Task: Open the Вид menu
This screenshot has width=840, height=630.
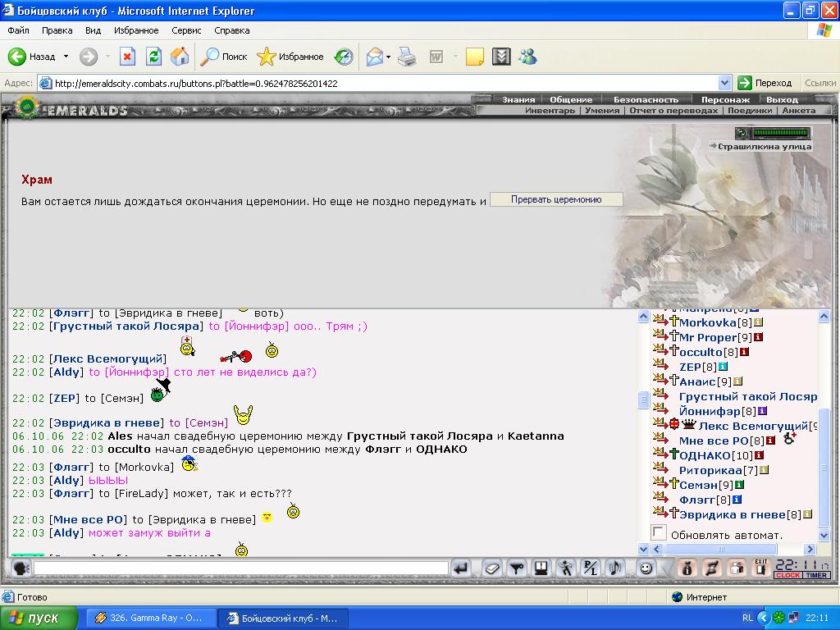Action: pyautogui.click(x=93, y=30)
